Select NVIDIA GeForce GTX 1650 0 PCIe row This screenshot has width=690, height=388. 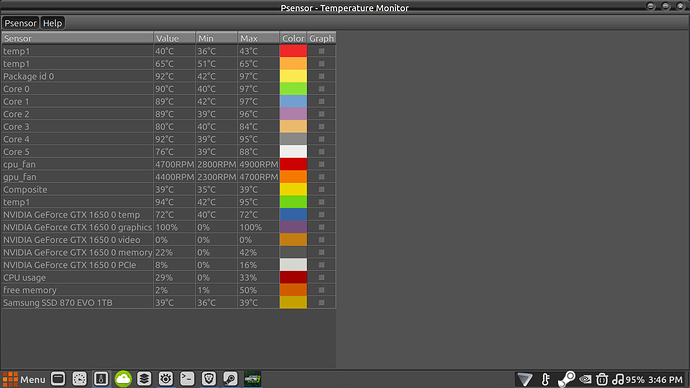(x=169, y=265)
